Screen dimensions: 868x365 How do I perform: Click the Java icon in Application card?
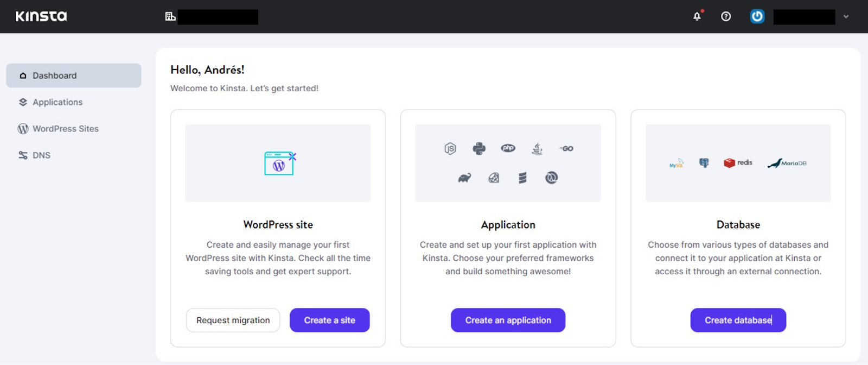point(537,148)
